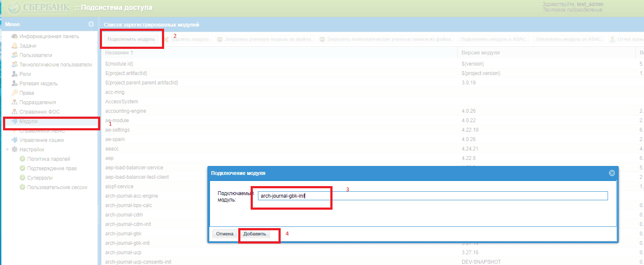Click the Подразделения hierarchy icon
This screenshot has width=644, height=265.
tap(15, 102)
